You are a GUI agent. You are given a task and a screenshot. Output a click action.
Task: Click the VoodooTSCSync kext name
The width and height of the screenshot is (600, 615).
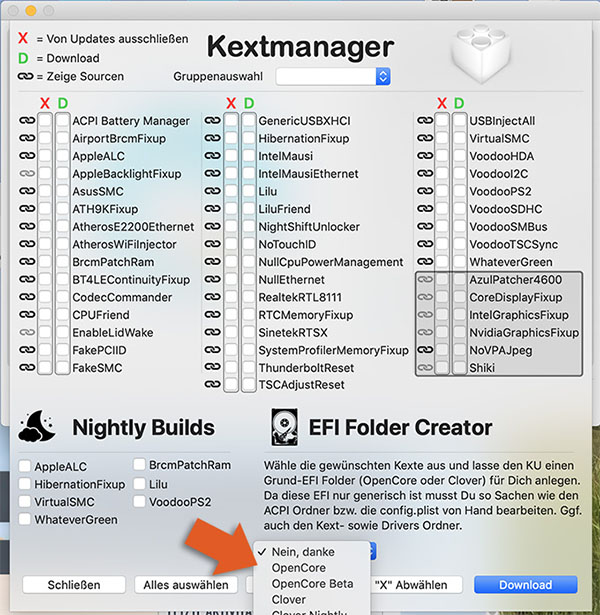pyautogui.click(x=514, y=244)
